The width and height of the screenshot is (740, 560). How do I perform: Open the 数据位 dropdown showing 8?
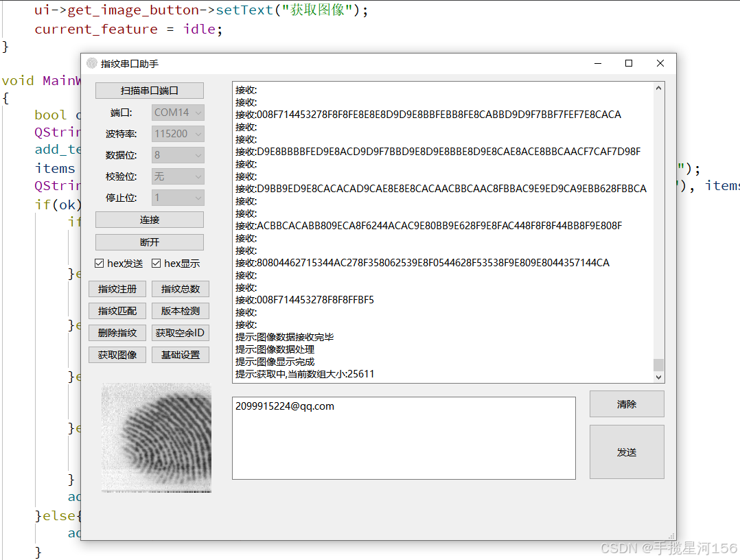[178, 154]
